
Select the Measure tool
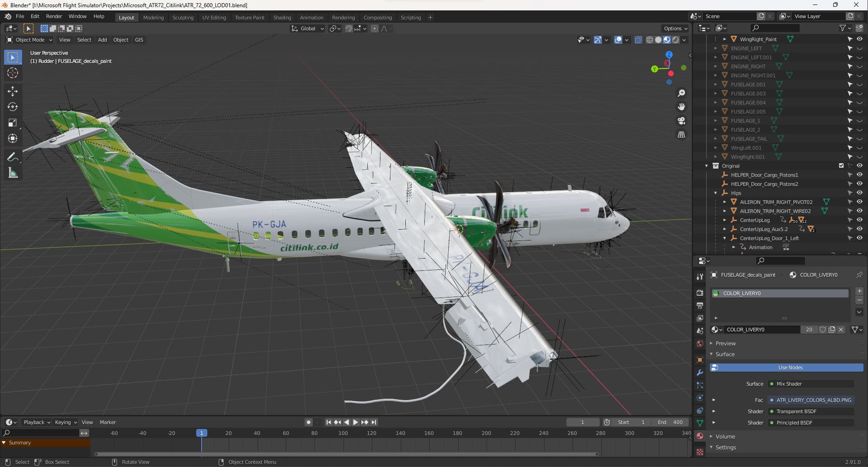[x=13, y=173]
